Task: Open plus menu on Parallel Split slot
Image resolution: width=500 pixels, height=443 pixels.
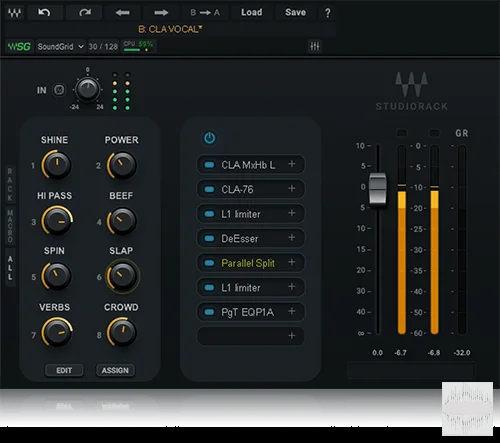Action: (292, 262)
